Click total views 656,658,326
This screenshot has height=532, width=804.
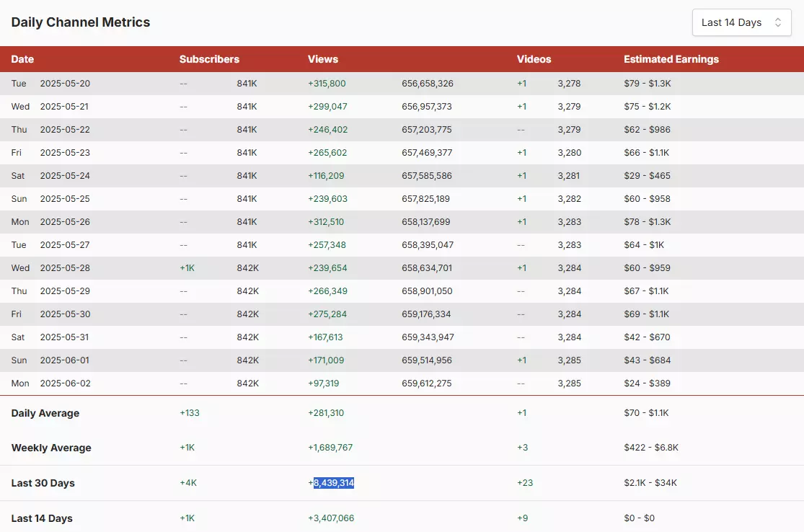click(x=428, y=84)
